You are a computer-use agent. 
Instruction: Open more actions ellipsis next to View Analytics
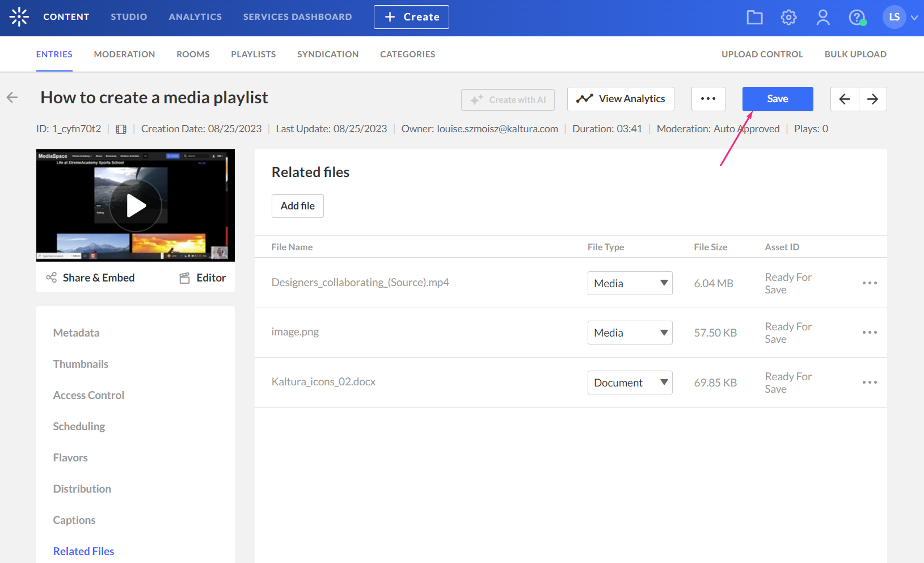coord(708,99)
